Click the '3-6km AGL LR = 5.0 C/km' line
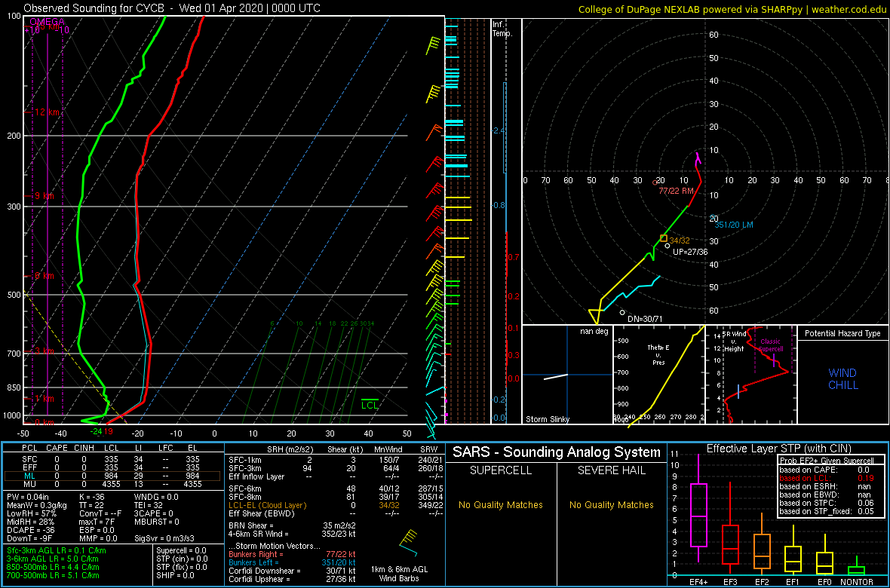The height and width of the screenshot is (588, 890). 52,559
